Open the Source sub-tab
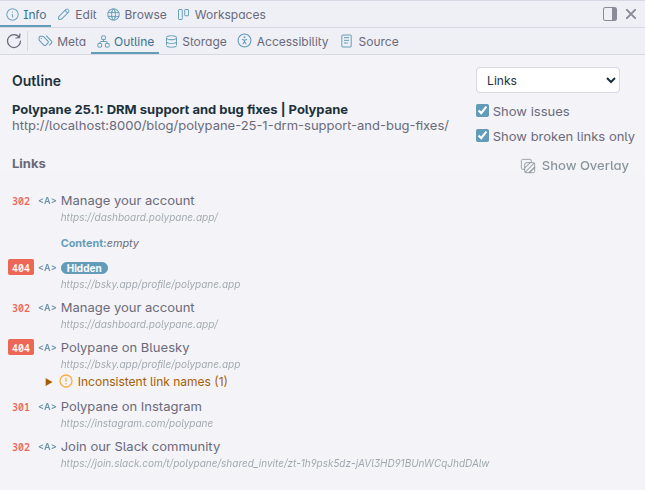This screenshot has width=645, height=490. 369,42
